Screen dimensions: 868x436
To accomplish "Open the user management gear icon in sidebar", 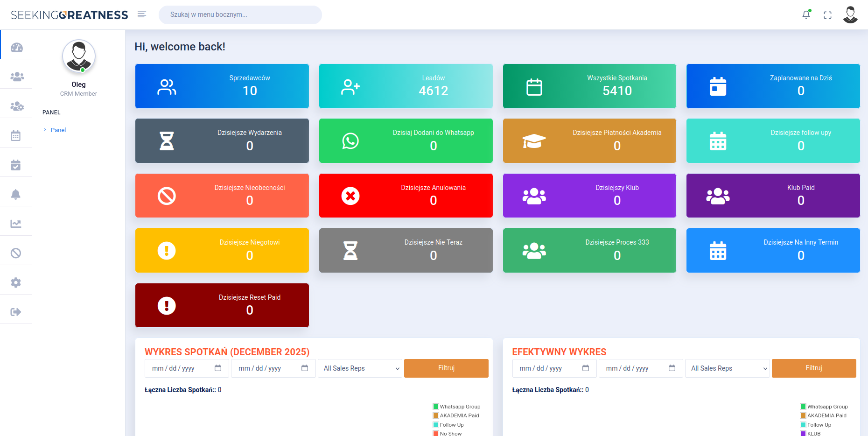I will coord(16,105).
